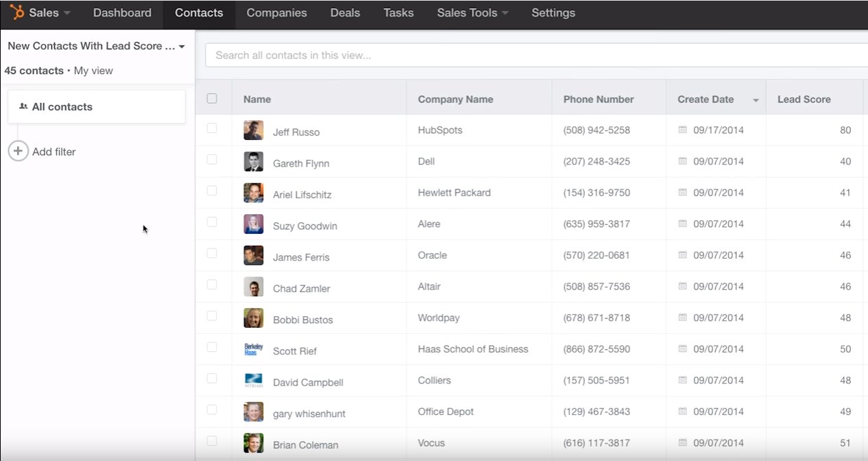This screenshot has height=461, width=868.
Task: Click the Create Date sort arrow
Action: pos(756,100)
